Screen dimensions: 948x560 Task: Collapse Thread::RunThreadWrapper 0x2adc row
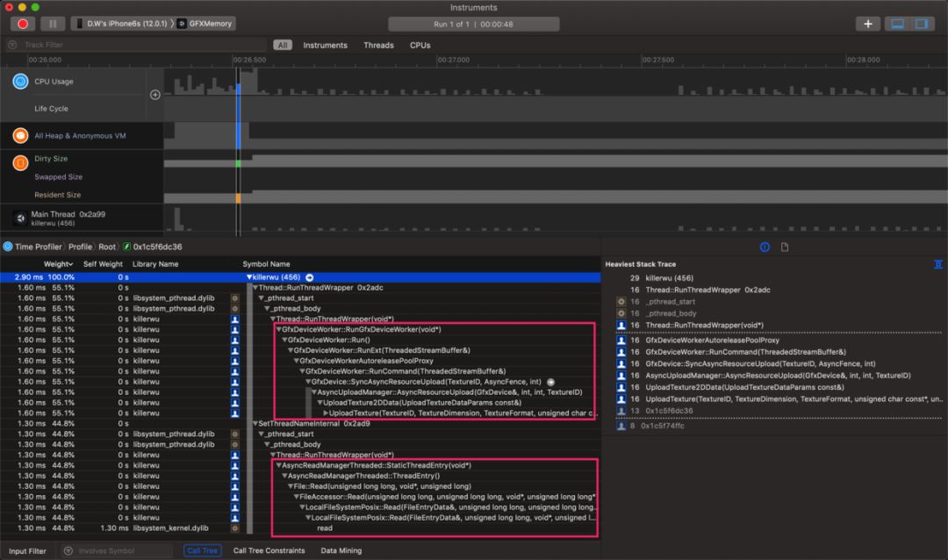click(255, 288)
